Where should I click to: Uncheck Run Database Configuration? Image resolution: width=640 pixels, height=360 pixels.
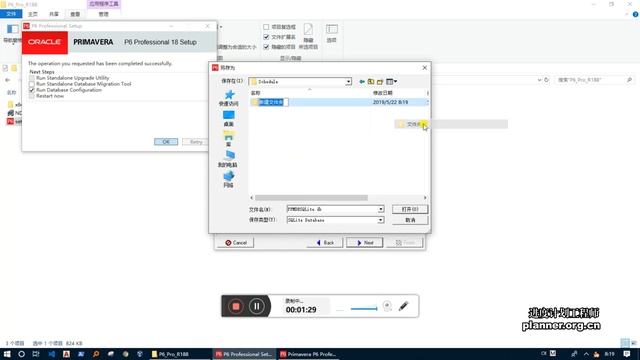[x=31, y=90]
